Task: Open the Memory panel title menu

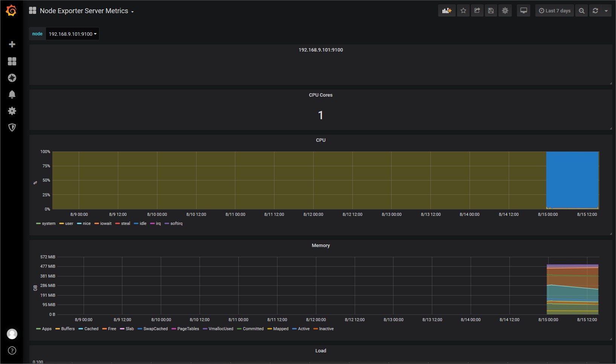Action: pos(321,246)
